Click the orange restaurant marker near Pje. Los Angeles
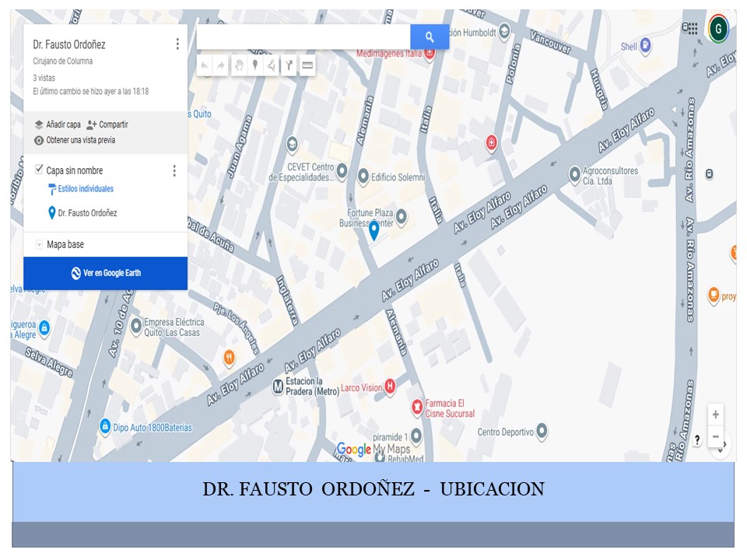 tap(229, 357)
